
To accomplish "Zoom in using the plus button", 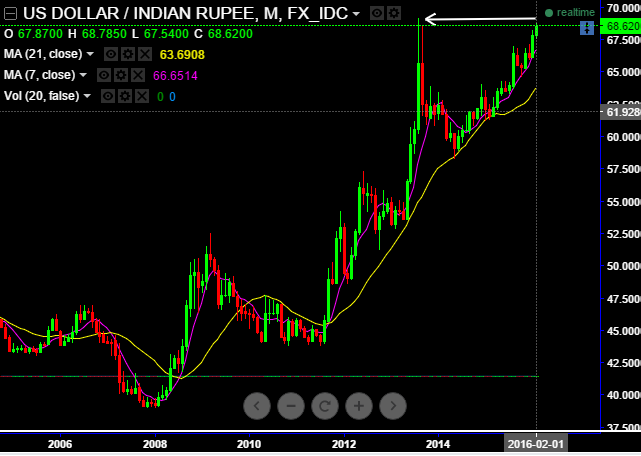I will (x=359, y=406).
